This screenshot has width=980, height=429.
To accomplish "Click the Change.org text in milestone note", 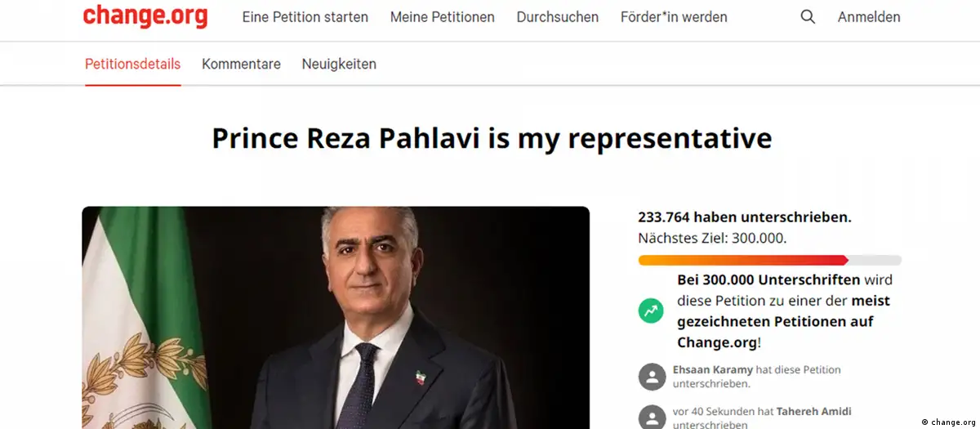I will coord(716,342).
